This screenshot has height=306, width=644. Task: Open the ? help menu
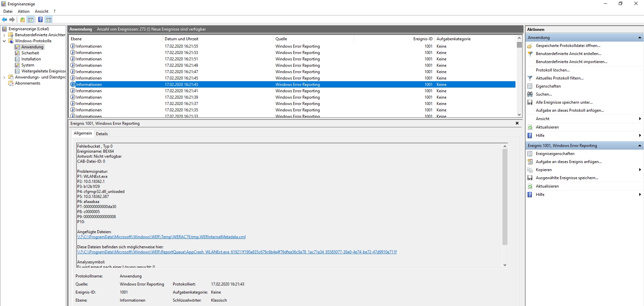tap(55, 11)
